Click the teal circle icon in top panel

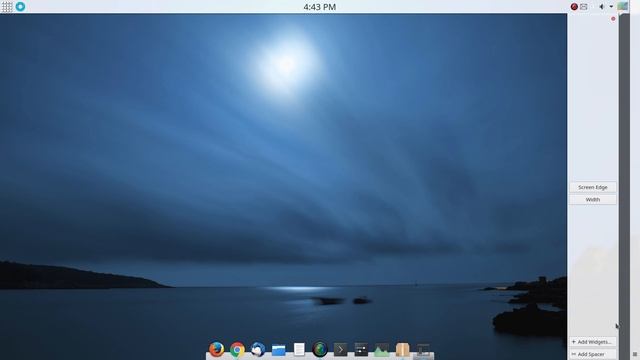(x=20, y=7)
